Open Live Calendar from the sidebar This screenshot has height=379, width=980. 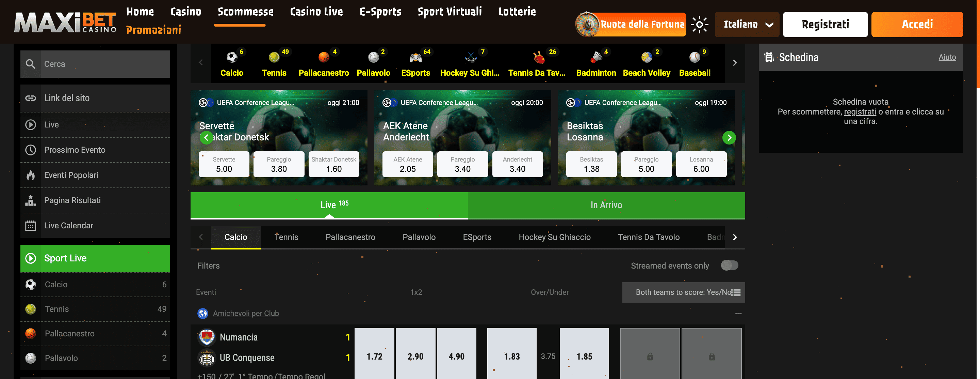coord(68,225)
